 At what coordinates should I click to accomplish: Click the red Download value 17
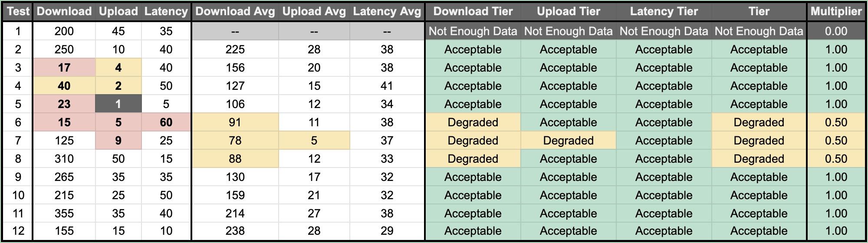(x=64, y=68)
